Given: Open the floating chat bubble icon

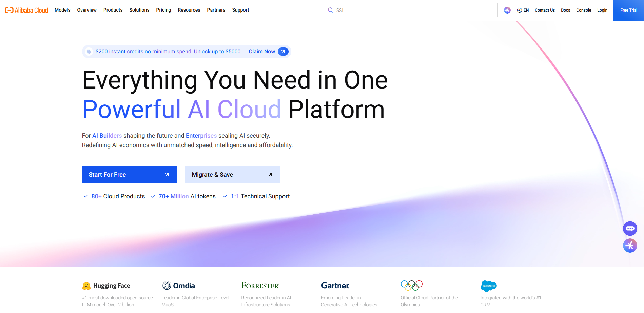Looking at the screenshot, I should (x=630, y=229).
